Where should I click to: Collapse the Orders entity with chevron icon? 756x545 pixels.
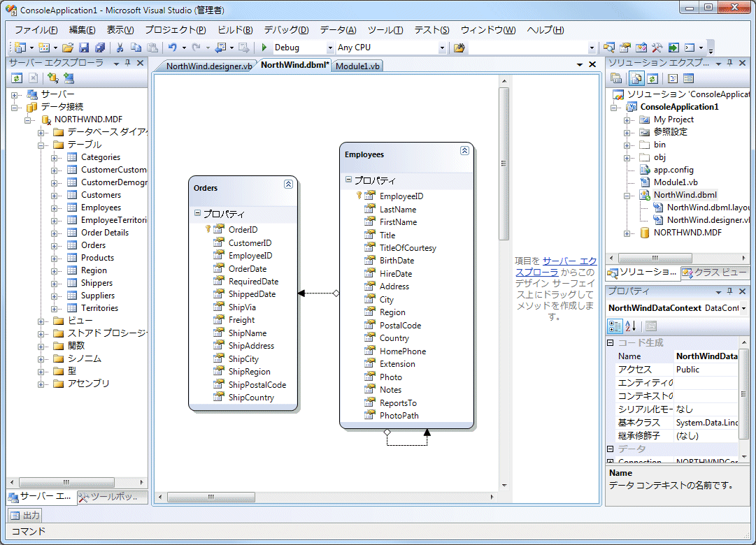click(288, 184)
